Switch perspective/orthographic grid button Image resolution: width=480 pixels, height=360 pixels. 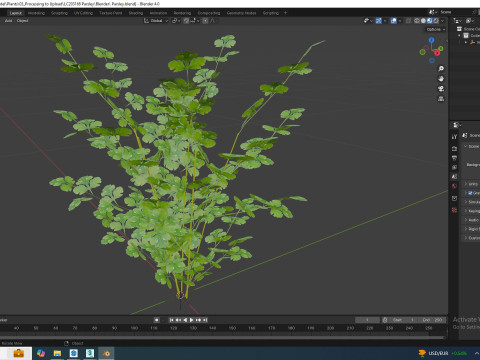441,99
